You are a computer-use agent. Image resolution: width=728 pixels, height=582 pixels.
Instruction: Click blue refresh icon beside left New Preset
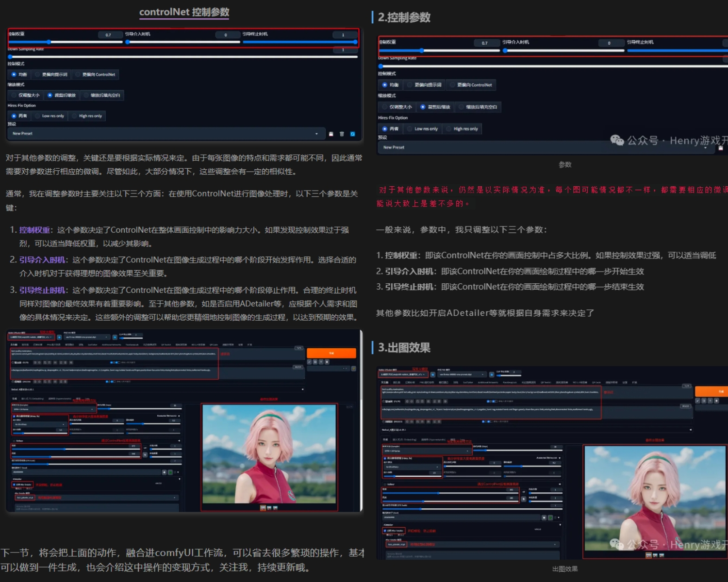pos(352,134)
